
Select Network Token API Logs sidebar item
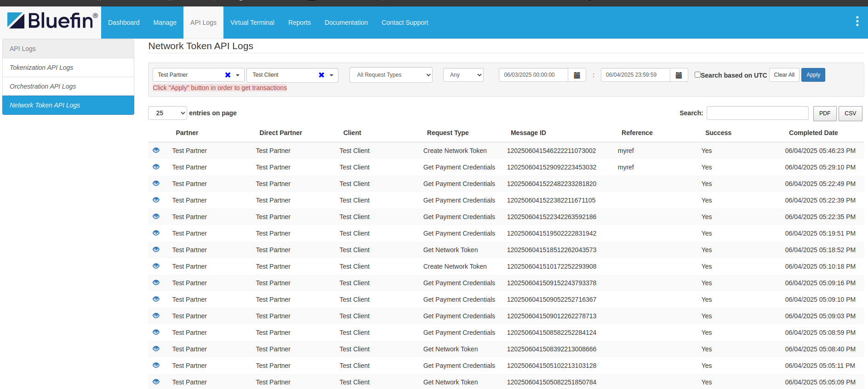(68, 105)
